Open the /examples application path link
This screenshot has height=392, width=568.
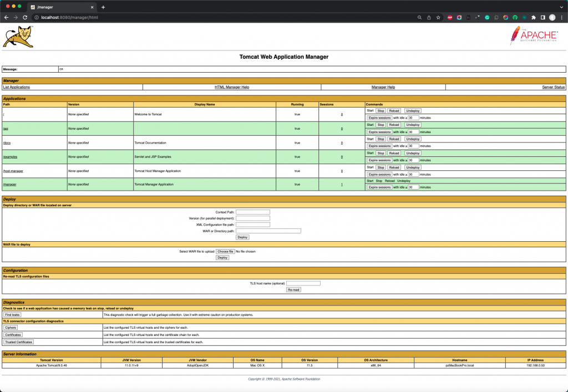tap(10, 157)
